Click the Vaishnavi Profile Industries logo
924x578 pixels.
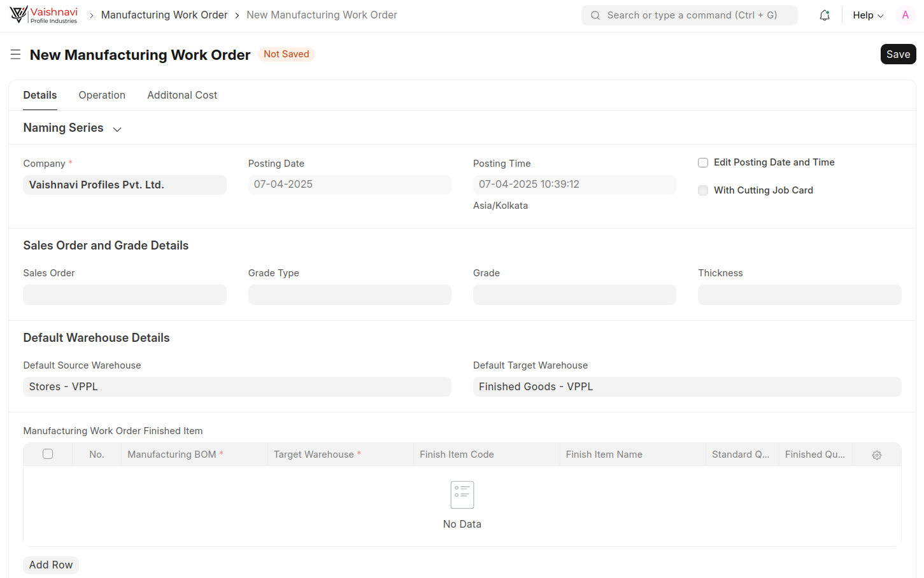coord(44,15)
